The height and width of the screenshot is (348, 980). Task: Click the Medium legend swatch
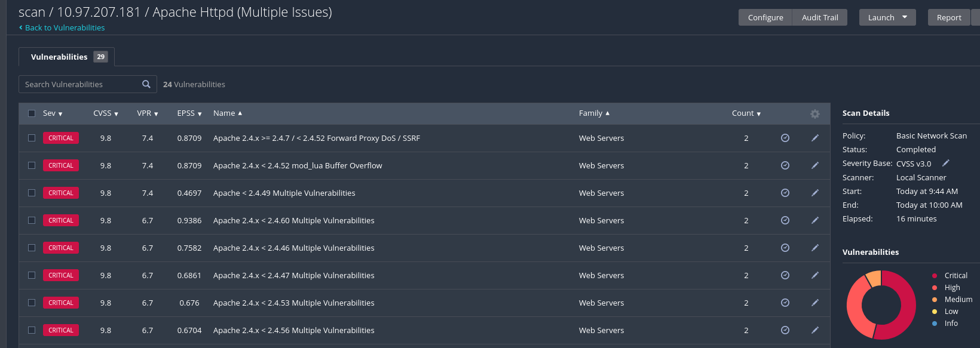(x=935, y=300)
